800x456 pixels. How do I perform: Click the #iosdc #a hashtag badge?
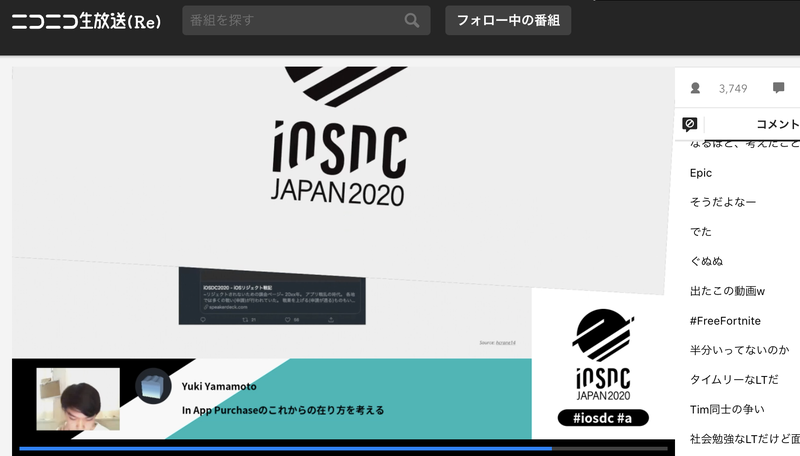603,418
